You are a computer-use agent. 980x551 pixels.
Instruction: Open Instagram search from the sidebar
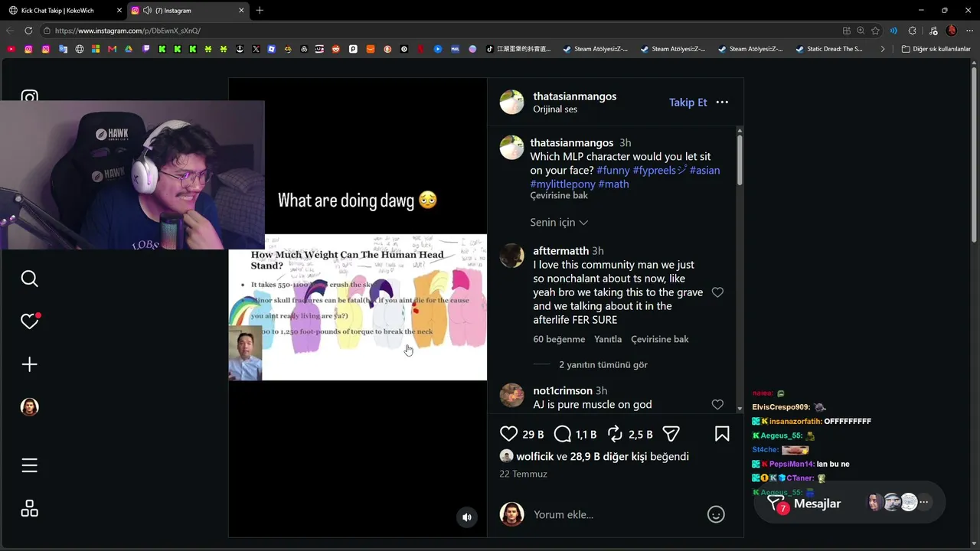pos(29,279)
